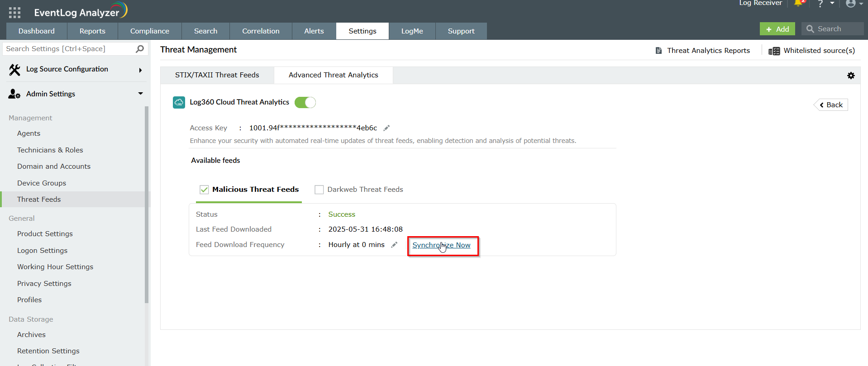868x366 pixels.
Task: Edit the Access Key pencil icon
Action: tap(386, 128)
